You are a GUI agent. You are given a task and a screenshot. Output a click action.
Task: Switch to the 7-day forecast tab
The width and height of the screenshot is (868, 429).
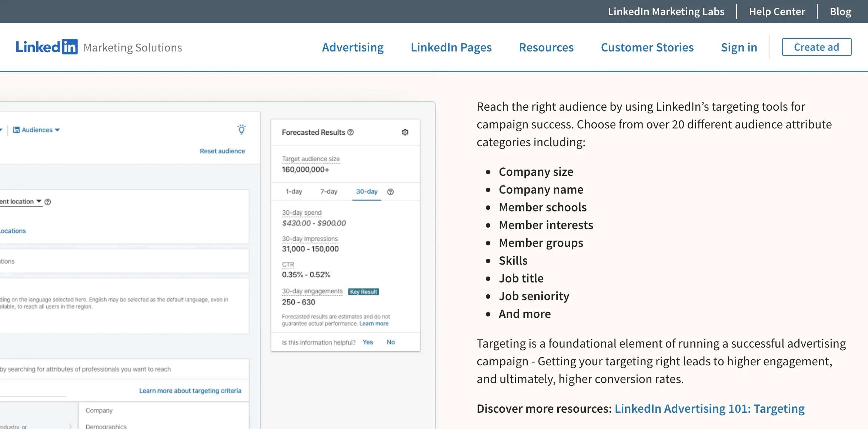click(x=328, y=192)
